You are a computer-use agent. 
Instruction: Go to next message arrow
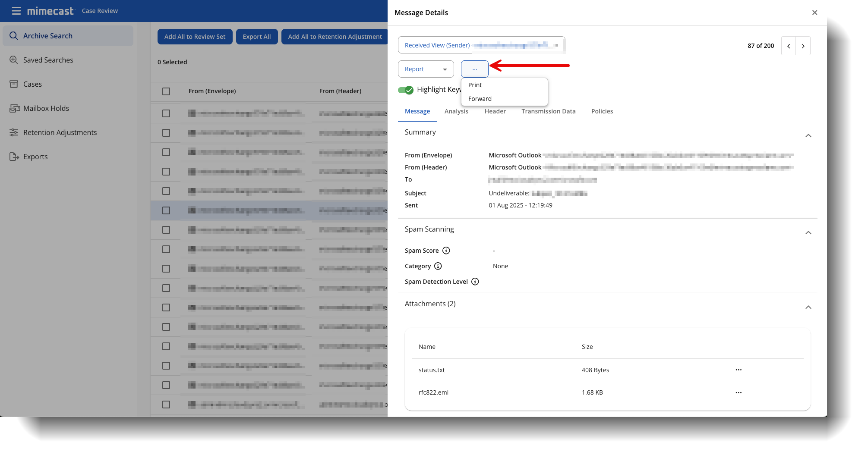click(x=803, y=46)
